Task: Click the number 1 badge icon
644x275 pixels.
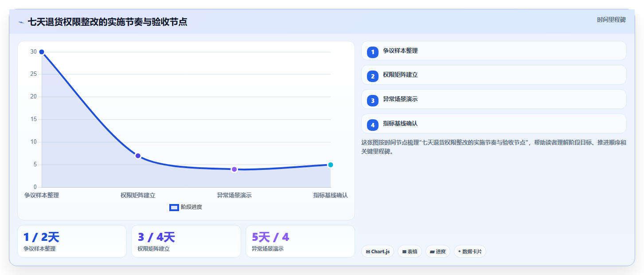Action: click(x=373, y=52)
